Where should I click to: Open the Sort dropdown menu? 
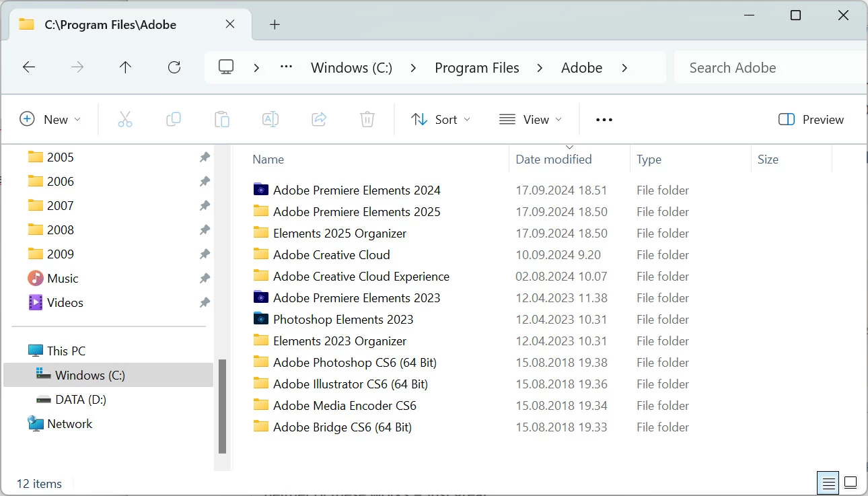[441, 119]
